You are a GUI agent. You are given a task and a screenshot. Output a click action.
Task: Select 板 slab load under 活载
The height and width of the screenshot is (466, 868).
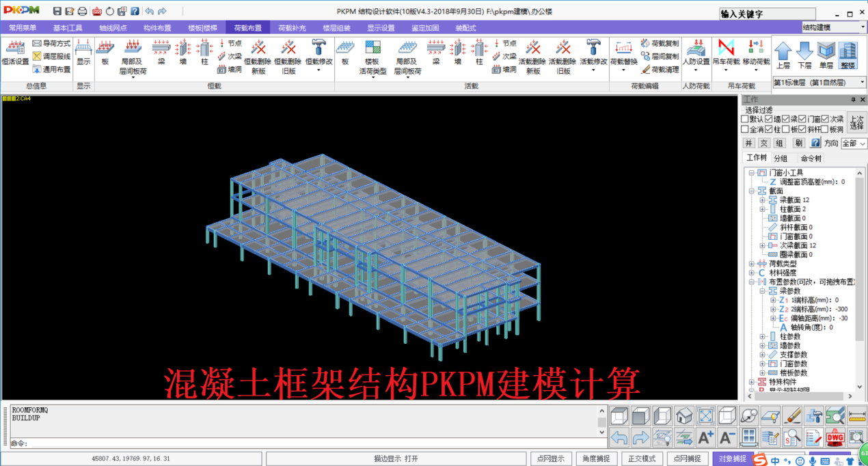345,53
